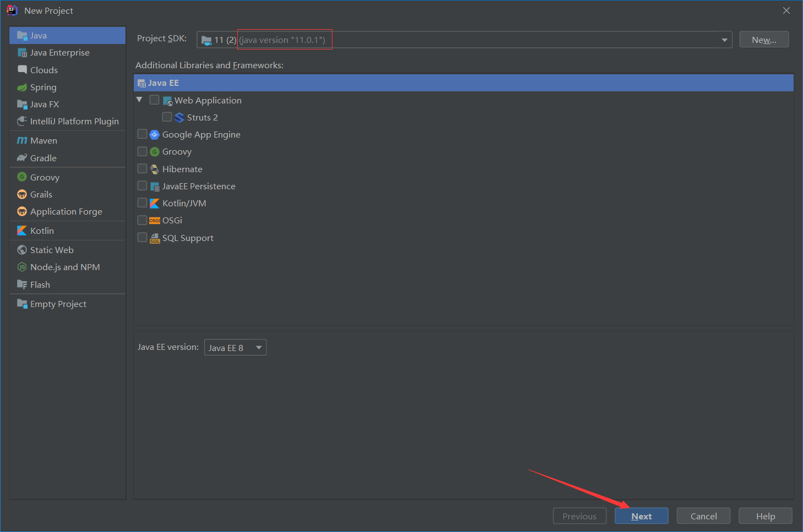
Task: Click the Groovy icon in frameworks list
Action: [155, 152]
